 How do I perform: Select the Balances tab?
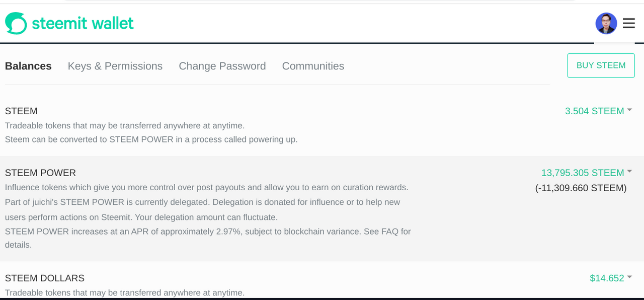pyautogui.click(x=28, y=66)
